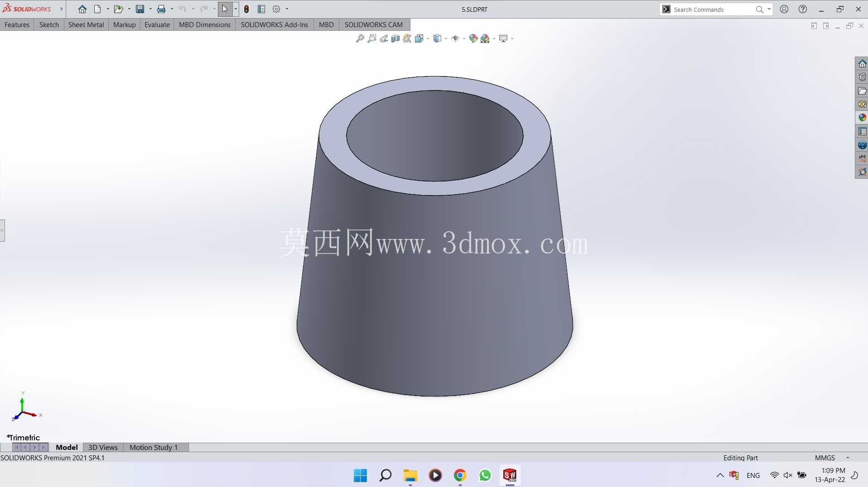The image size is (868, 487).
Task: Click Zoom to Fit
Action: click(x=360, y=38)
